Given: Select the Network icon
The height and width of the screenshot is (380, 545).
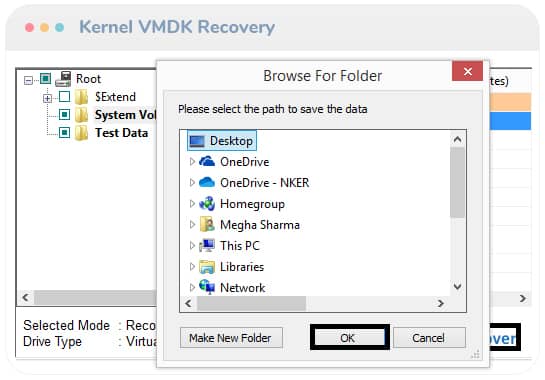Looking at the screenshot, I should pos(207,287).
